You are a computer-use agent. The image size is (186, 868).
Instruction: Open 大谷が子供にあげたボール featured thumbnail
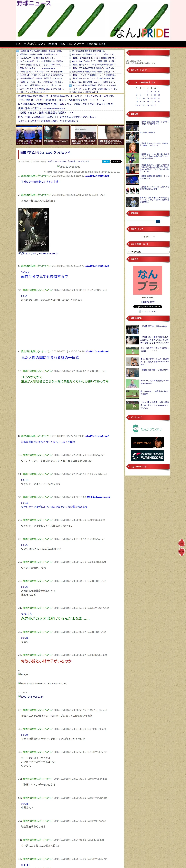coord(84,135)
